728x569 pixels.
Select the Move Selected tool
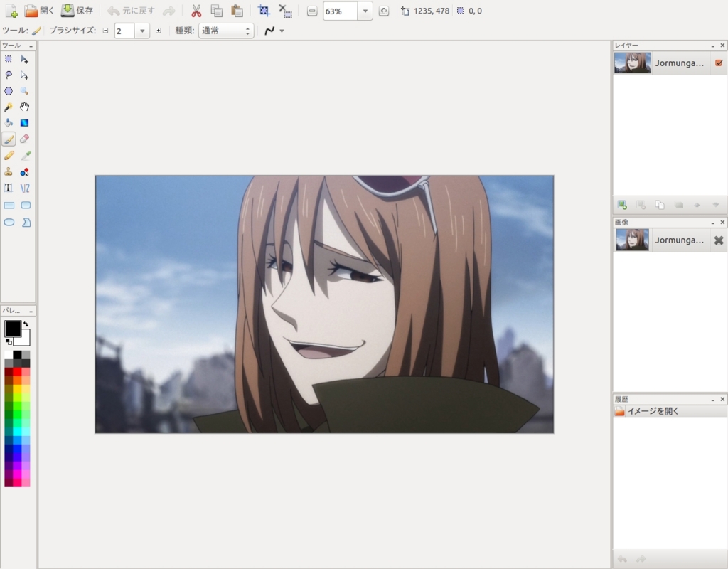click(x=25, y=59)
